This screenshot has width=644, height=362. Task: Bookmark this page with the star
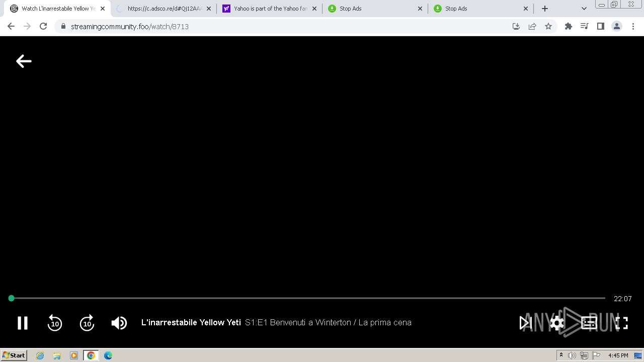pyautogui.click(x=548, y=26)
